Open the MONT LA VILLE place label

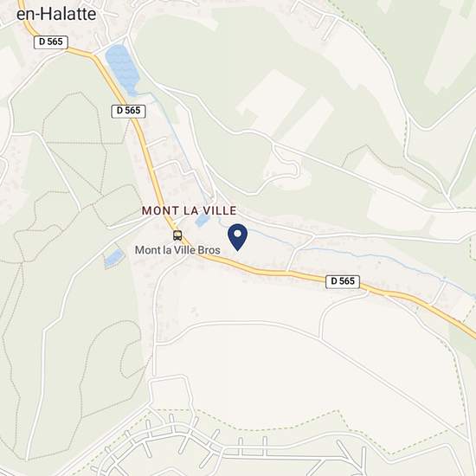point(189,210)
